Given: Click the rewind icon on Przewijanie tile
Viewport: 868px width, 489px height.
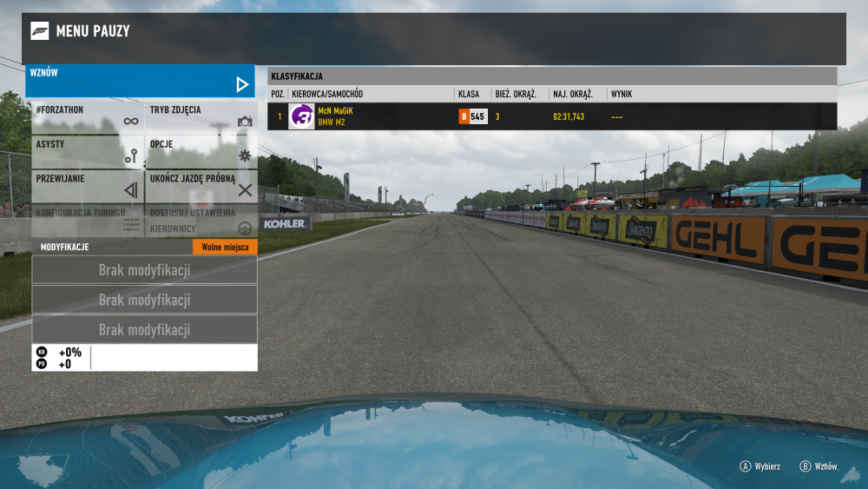Looking at the screenshot, I should click(x=131, y=190).
